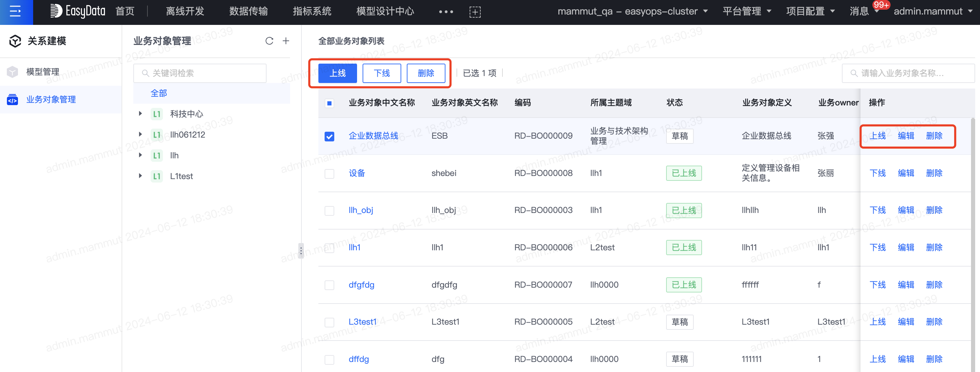Click the dashed square plus icon
The height and width of the screenshot is (372, 980).
tap(475, 12)
